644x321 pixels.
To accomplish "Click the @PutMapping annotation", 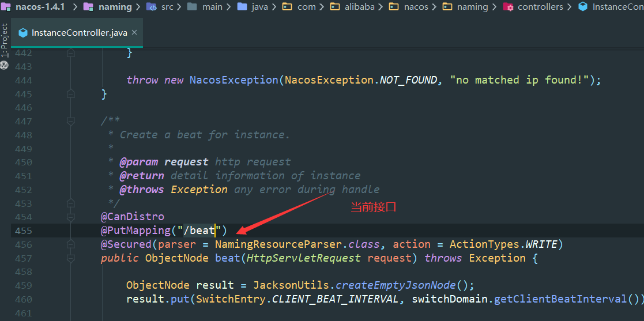I will click(135, 231).
